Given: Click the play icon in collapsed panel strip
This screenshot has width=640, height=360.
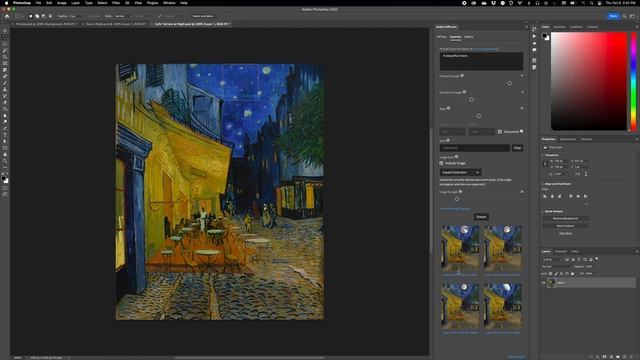Looking at the screenshot, I should tap(534, 36).
